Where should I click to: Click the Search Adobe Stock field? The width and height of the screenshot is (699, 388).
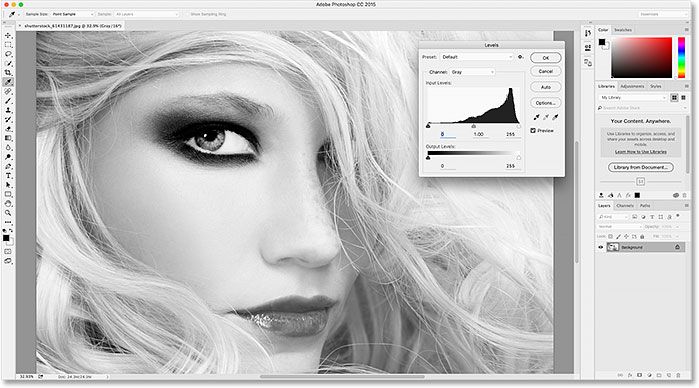tap(641, 107)
